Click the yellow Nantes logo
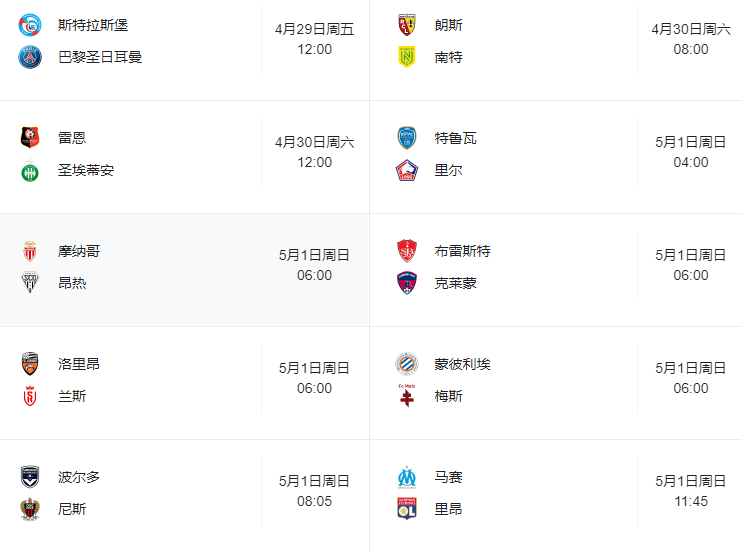This screenshot has width=742, height=551. [406, 57]
